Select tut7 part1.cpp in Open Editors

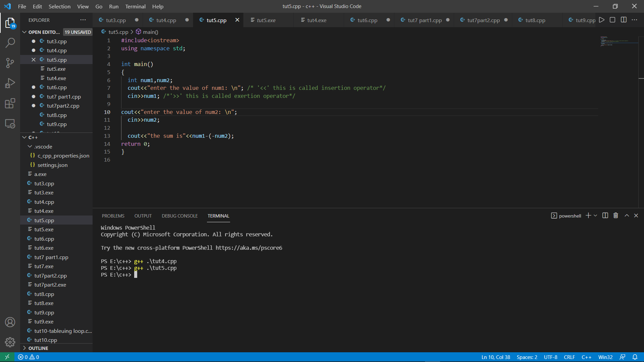coord(56,97)
